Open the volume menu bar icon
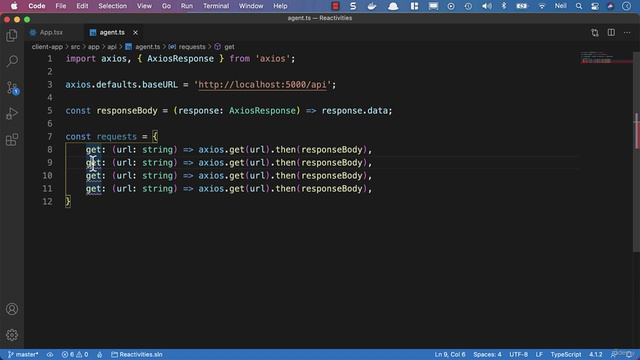Screen dimensions: 640x360 (487, 6)
